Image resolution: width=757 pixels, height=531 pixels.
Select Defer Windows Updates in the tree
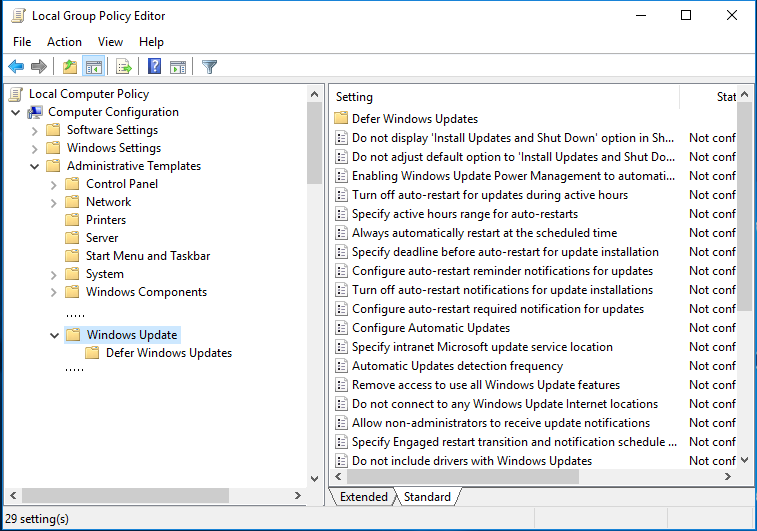point(168,353)
